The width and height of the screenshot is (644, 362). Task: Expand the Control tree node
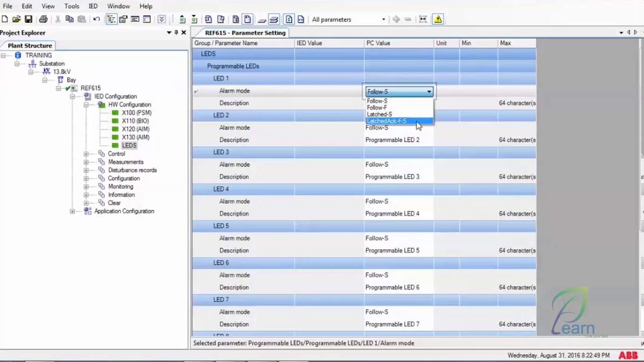click(x=86, y=154)
